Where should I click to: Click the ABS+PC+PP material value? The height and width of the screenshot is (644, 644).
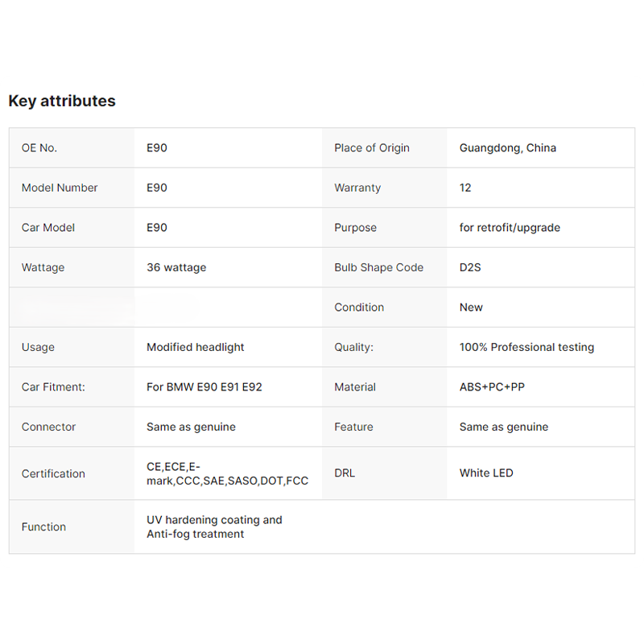(492, 387)
